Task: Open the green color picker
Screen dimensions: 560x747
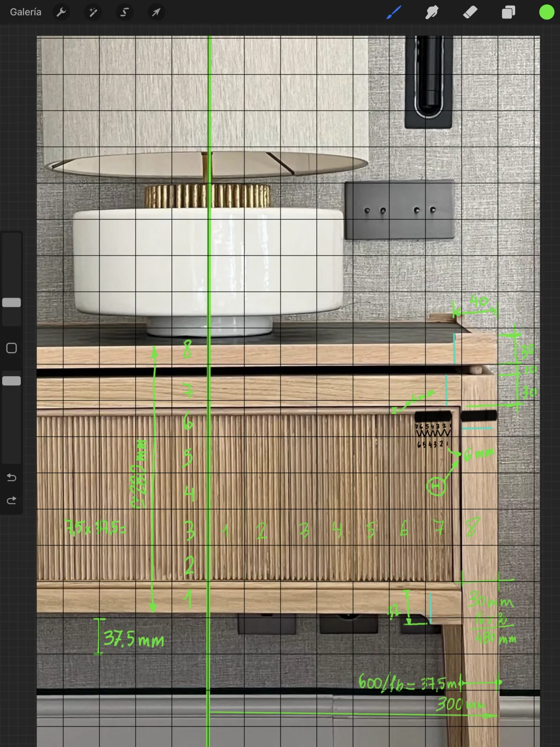Action: coord(546,12)
